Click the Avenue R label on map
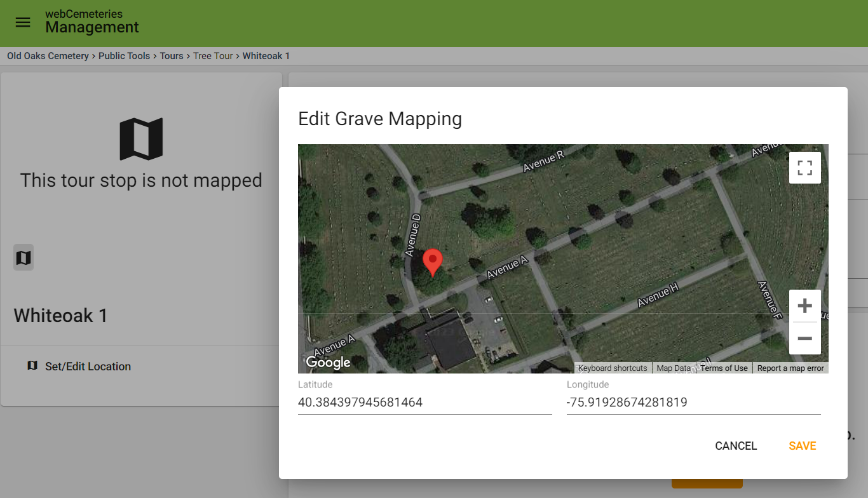This screenshot has height=498, width=868. point(543,162)
